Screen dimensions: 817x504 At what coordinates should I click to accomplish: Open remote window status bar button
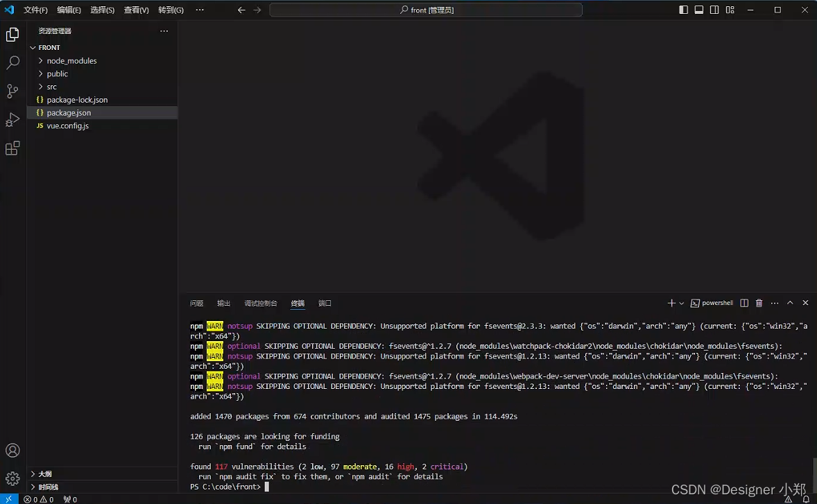(9, 499)
